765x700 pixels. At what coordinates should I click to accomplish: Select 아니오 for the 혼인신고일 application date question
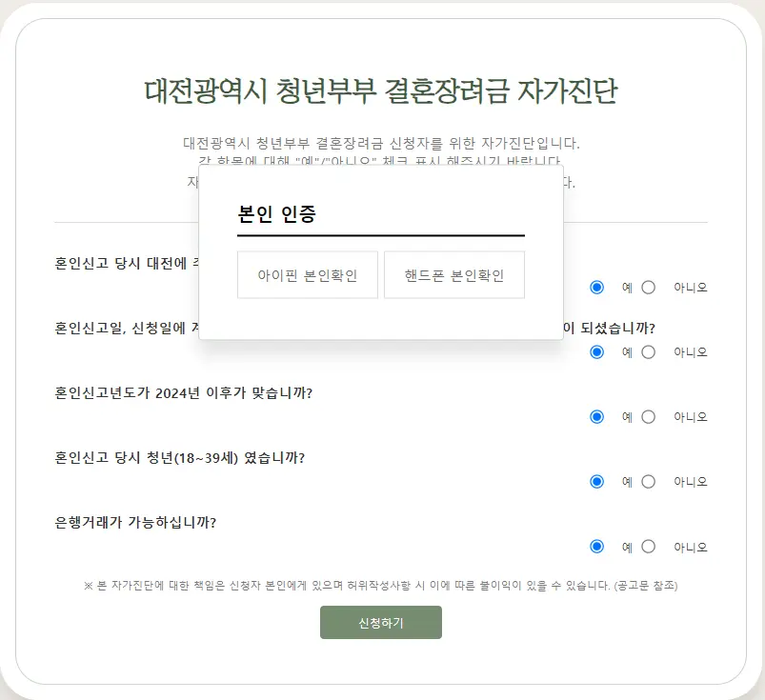tap(648, 351)
